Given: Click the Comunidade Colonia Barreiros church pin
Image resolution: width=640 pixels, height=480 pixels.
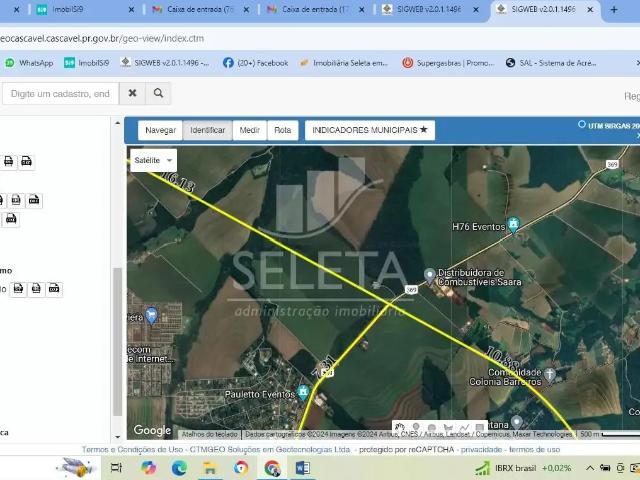Looking at the screenshot, I should 550,375.
